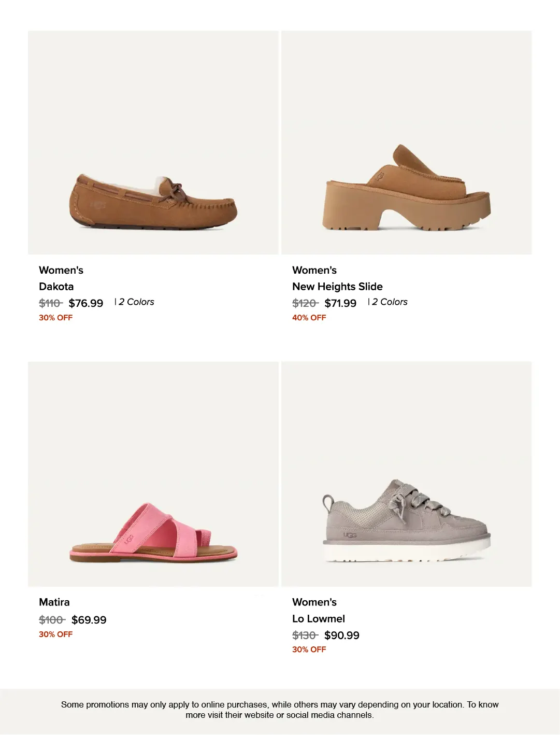Image resolution: width=560 pixels, height=735 pixels.
Task: Click the $90.99 Lo Lowmel price
Action: [x=342, y=635]
